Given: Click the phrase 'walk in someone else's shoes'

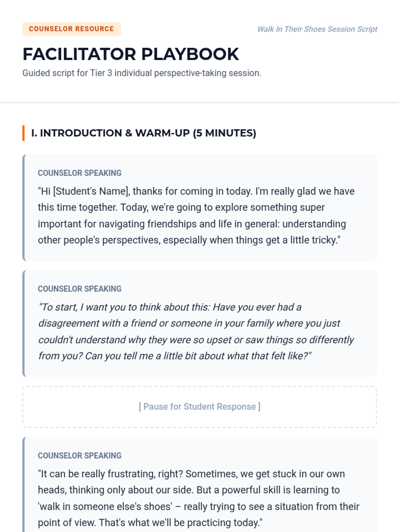Looking at the screenshot, I should click(x=105, y=506).
